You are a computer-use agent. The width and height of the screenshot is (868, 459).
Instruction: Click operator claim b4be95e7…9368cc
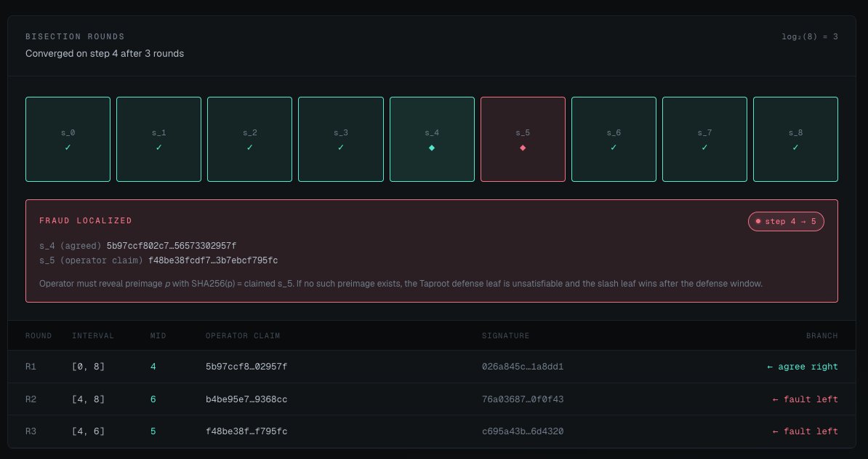point(246,399)
